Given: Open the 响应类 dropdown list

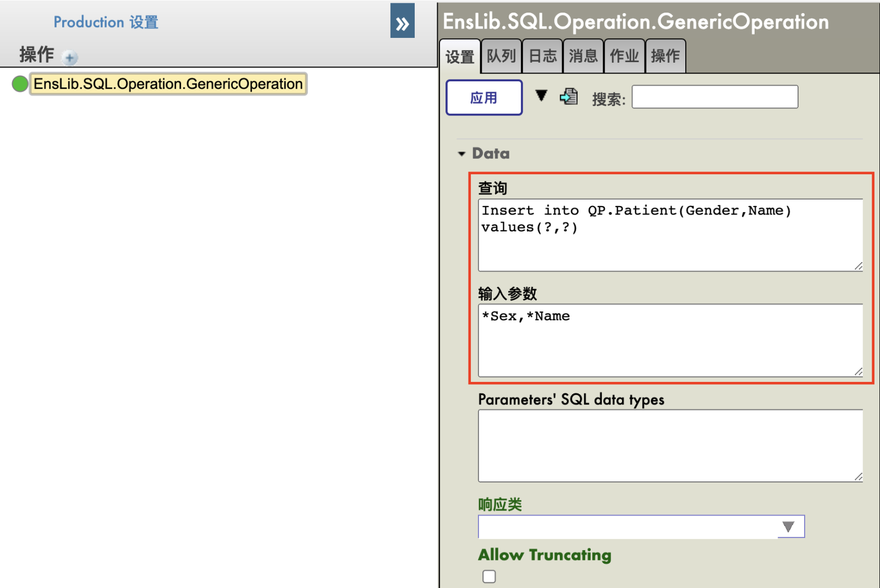Looking at the screenshot, I should 789,526.
